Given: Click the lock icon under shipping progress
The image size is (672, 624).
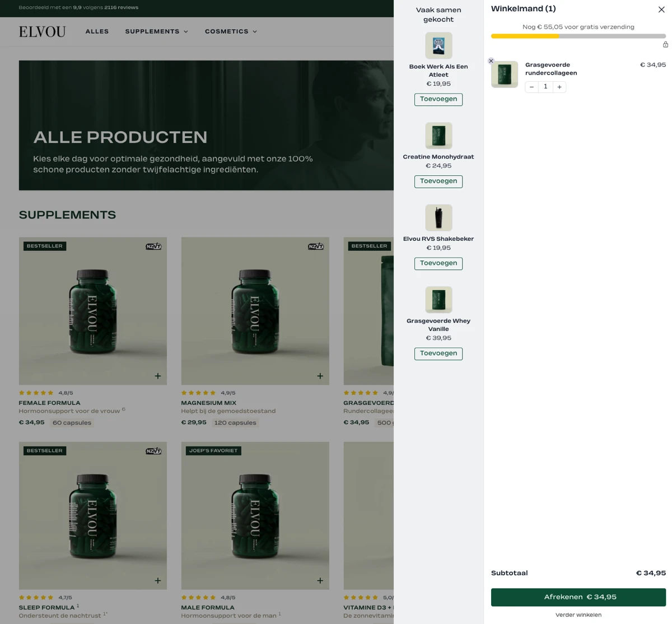Looking at the screenshot, I should [x=665, y=45].
